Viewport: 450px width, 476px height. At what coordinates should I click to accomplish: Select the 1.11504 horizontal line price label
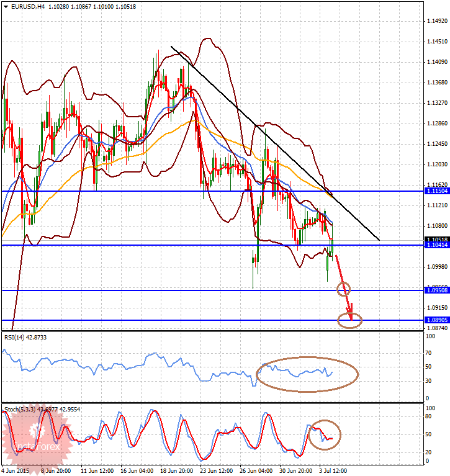point(437,191)
